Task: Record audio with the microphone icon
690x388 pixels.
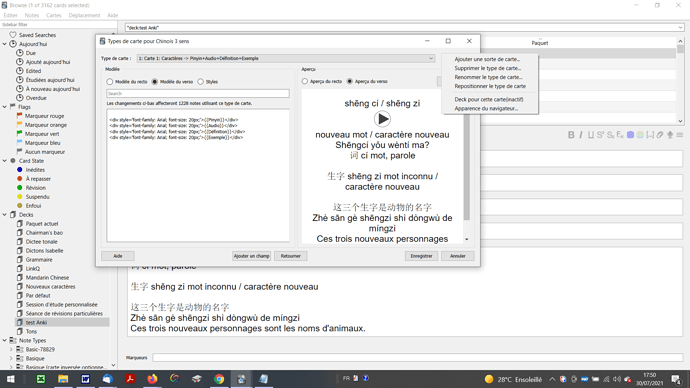Action: click(670, 135)
